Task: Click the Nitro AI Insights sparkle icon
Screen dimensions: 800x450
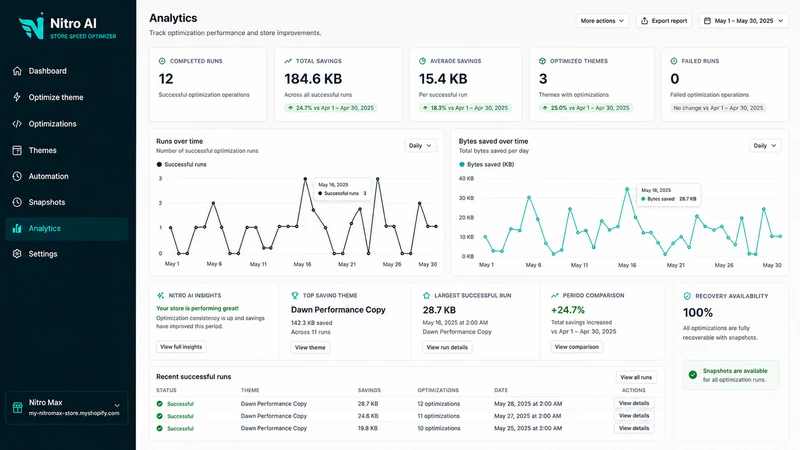Action: coord(161,295)
